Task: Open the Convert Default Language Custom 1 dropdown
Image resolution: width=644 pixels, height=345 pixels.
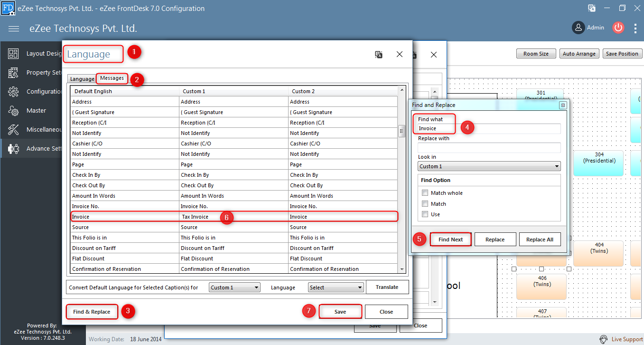Action: coord(234,287)
